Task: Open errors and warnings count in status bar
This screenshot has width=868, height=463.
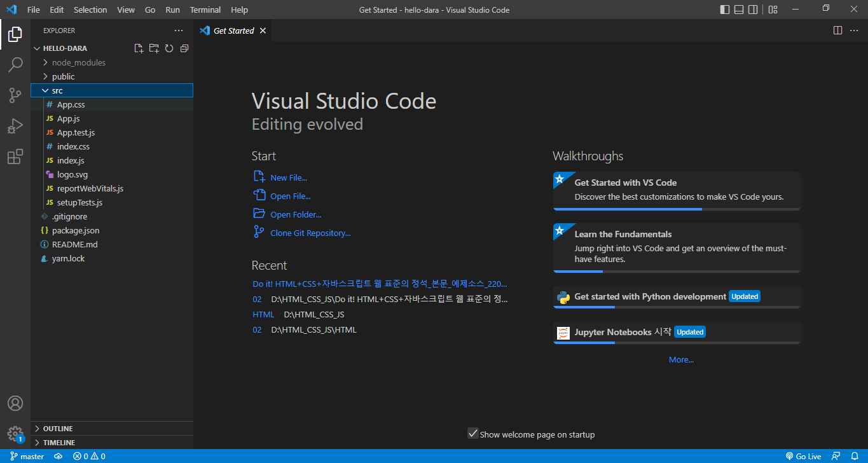Action: tap(89, 456)
